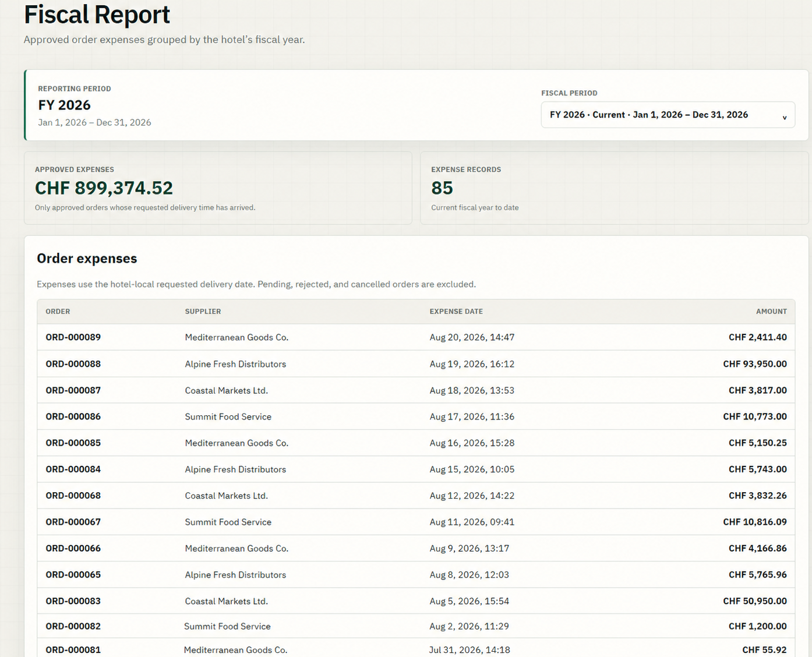812x657 pixels.
Task: Click amount CHF 5,765.96
Action: tap(758, 574)
